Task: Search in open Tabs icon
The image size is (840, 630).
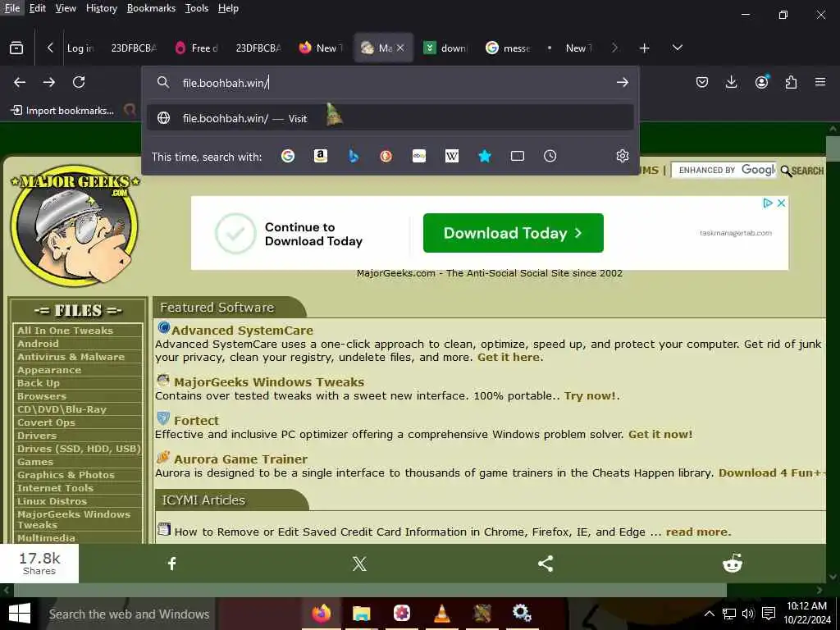Action: click(518, 156)
